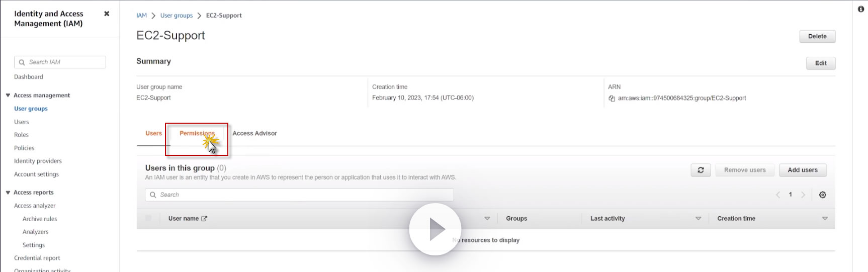The width and height of the screenshot is (868, 272).
Task: Open the Dashboard page
Action: [x=29, y=77]
